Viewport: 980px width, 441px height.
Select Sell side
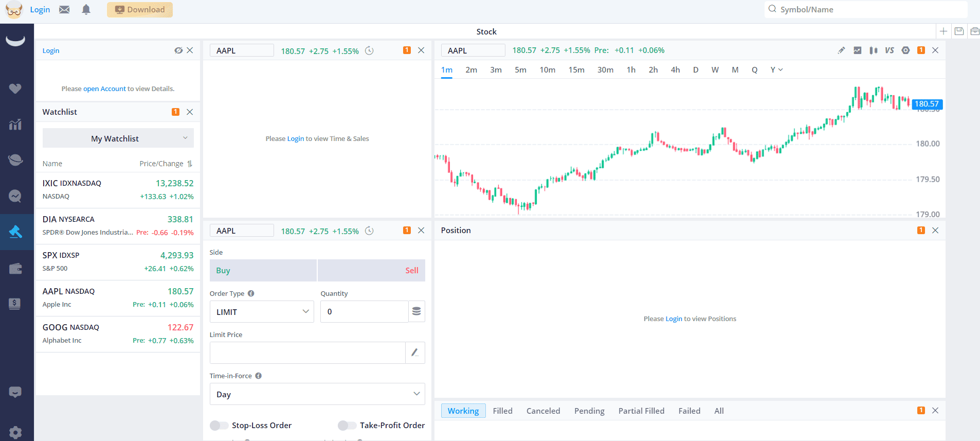tap(371, 271)
